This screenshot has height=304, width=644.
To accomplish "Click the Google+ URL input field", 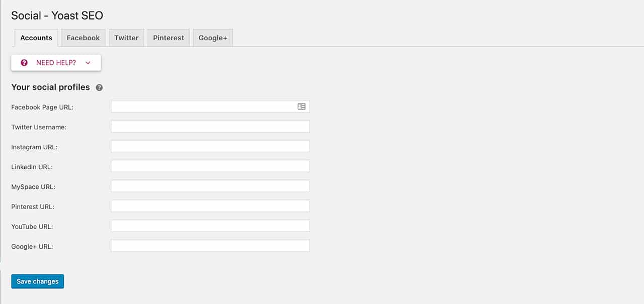I will pyautogui.click(x=210, y=246).
